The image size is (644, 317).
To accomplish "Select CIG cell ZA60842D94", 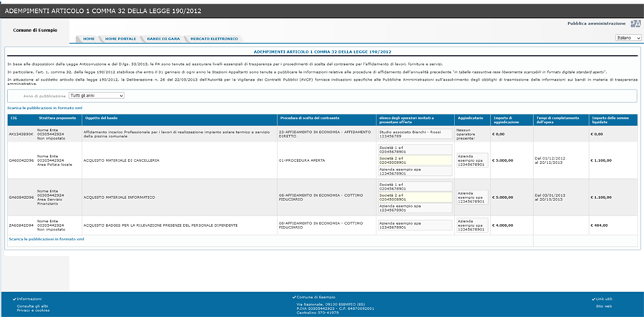I will [x=20, y=225].
